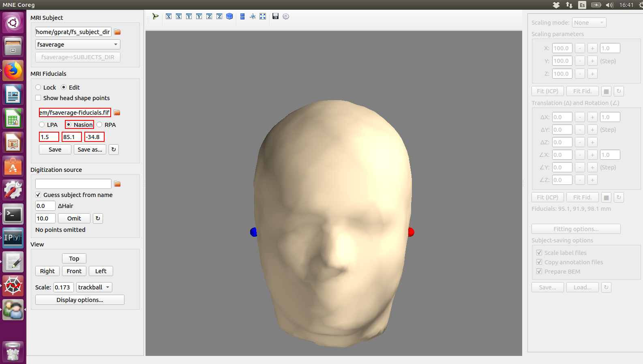Browse for MRI subjects directory folder icon
The width and height of the screenshot is (643, 364).
(117, 32)
